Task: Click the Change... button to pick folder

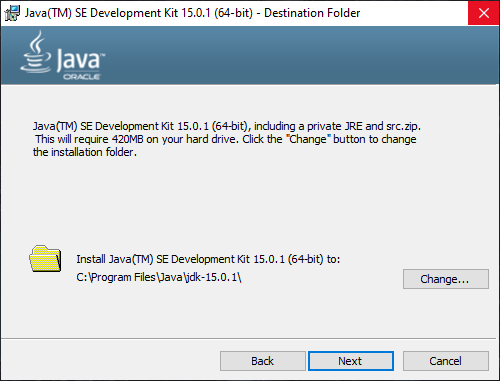Action: 446,279
